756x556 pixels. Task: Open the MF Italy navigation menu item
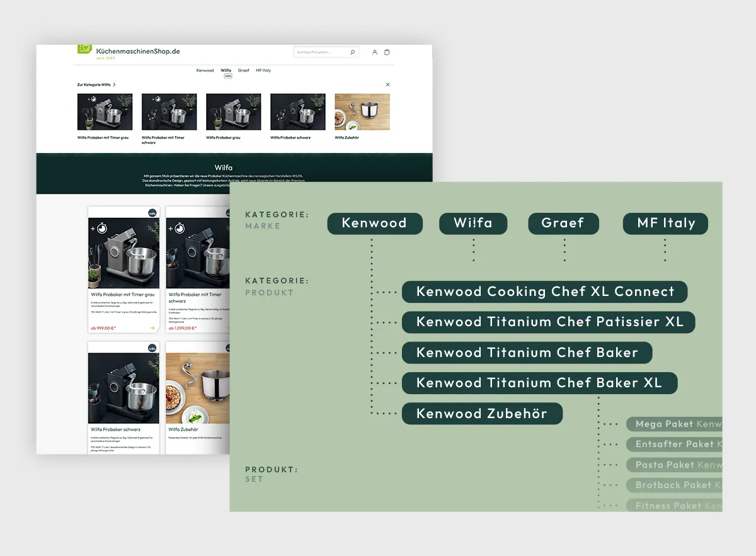[x=263, y=71]
